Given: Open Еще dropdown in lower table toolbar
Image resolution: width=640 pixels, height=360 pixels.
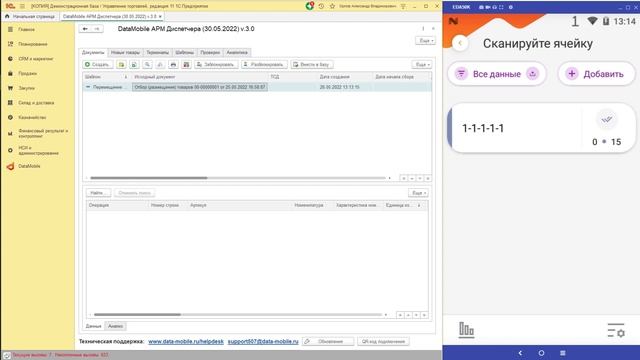Looking at the screenshot, I should pos(418,193).
